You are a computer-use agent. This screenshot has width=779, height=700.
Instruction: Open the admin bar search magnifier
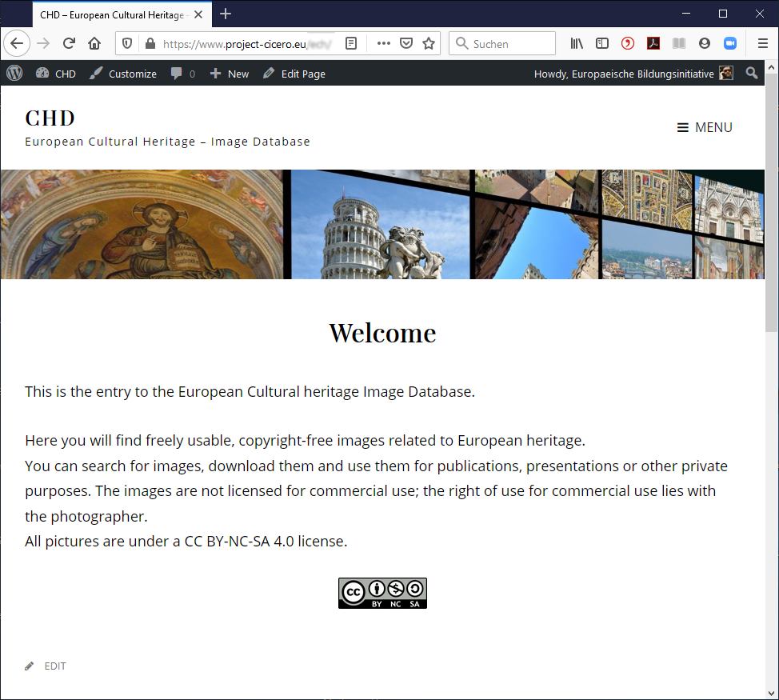(751, 74)
